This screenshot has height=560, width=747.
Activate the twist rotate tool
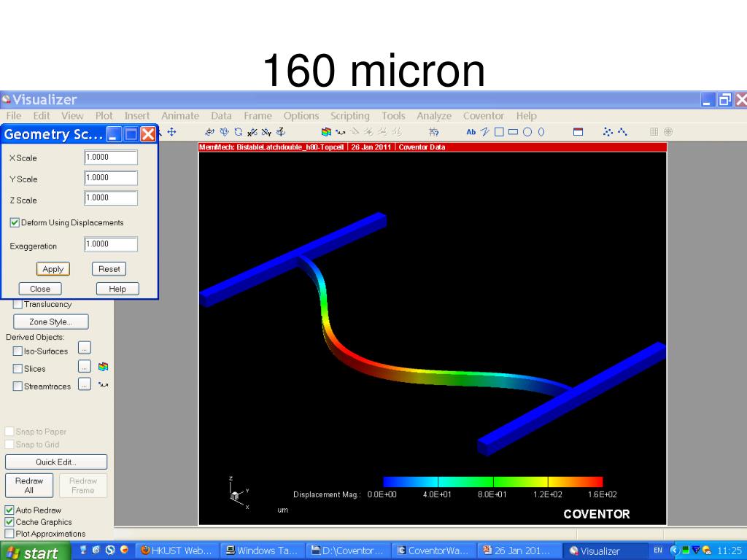click(x=239, y=132)
